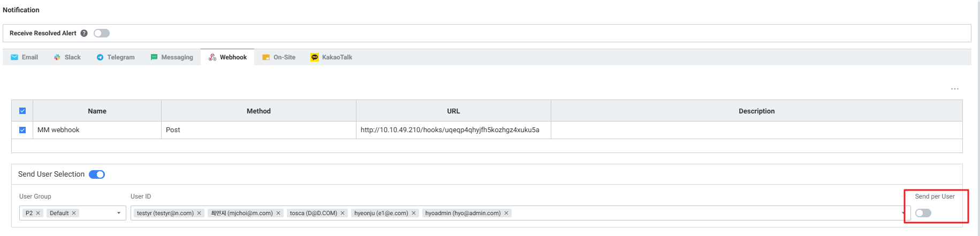This screenshot has width=980, height=236.
Task: Uncheck the MM webhook row checkbox
Action: [22, 130]
